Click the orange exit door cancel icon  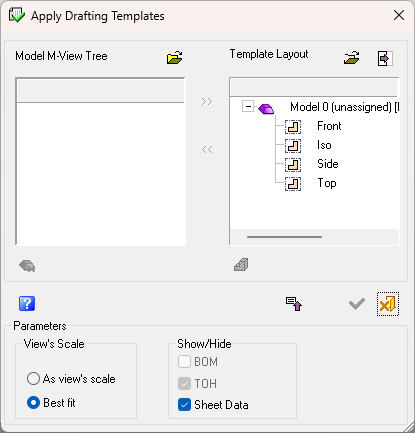click(x=388, y=304)
